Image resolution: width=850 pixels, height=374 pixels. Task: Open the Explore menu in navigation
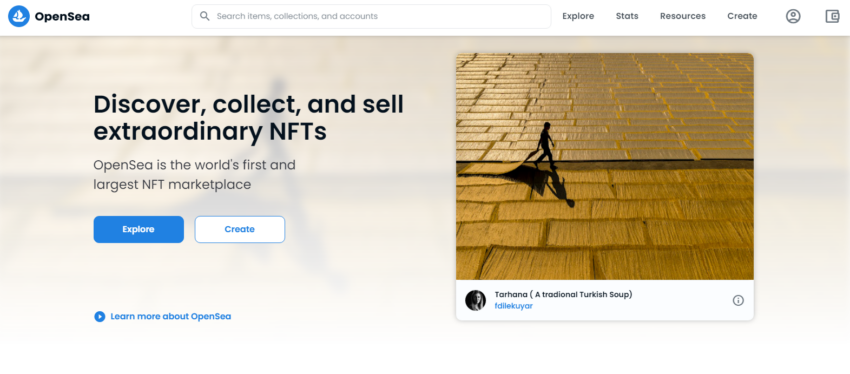click(x=578, y=16)
